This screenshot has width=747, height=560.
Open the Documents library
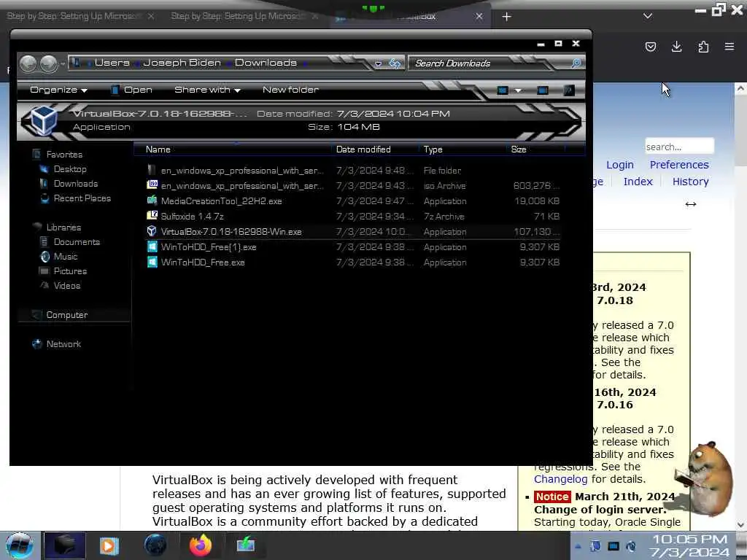point(77,242)
